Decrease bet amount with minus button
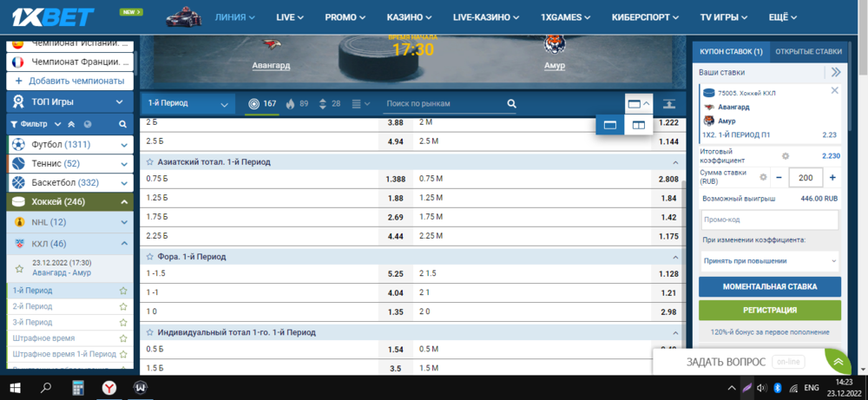Viewport: 868px width, 400px height. [779, 178]
